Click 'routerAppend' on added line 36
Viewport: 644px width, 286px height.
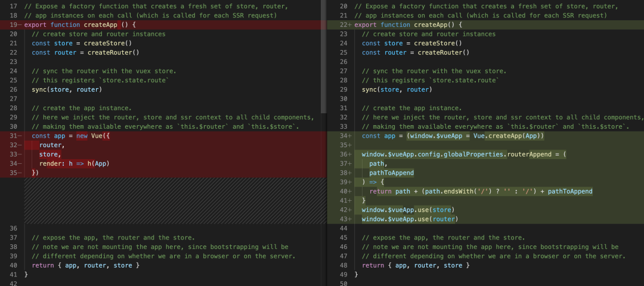tap(528, 154)
